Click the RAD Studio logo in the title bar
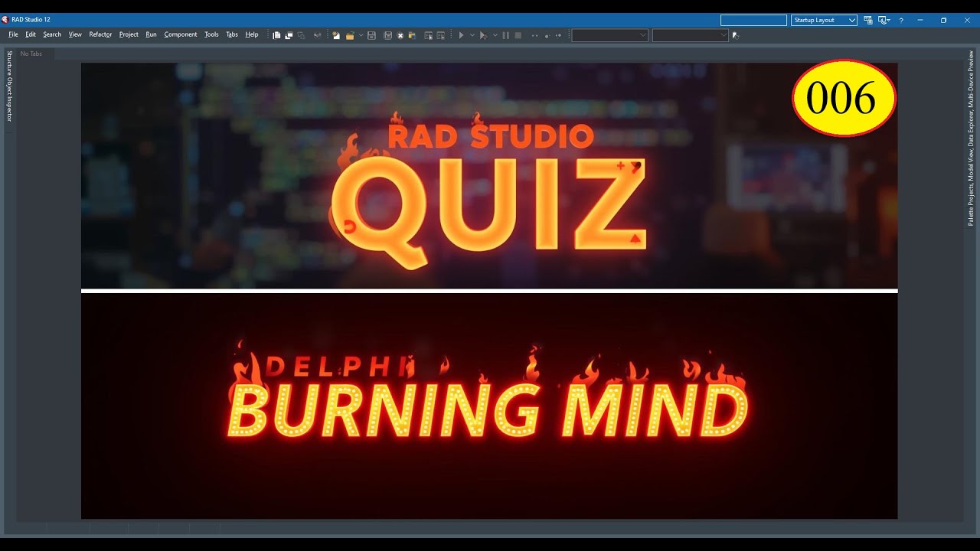Image resolution: width=980 pixels, height=551 pixels. coord(5,20)
